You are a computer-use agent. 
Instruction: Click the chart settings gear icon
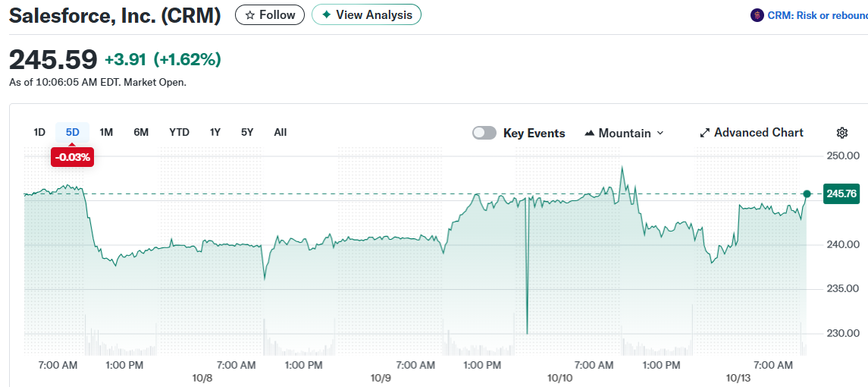point(841,133)
